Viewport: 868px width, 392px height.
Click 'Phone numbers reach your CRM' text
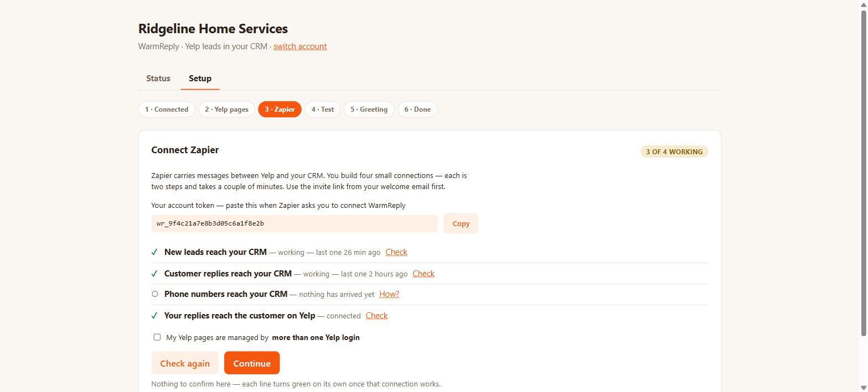tap(226, 294)
